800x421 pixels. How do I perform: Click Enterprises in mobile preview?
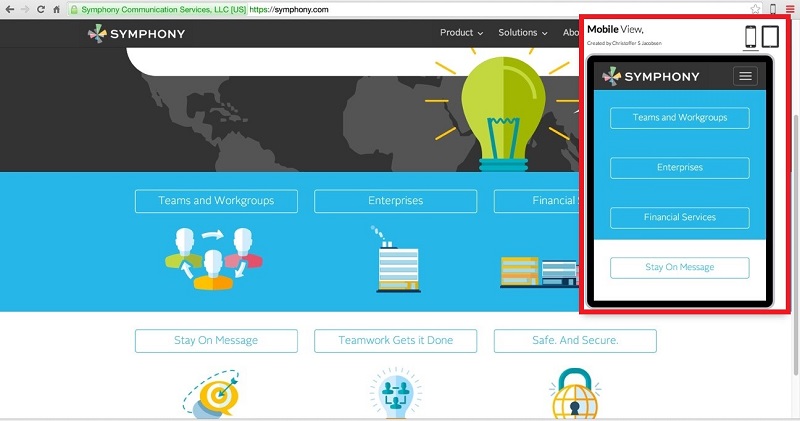coord(680,168)
